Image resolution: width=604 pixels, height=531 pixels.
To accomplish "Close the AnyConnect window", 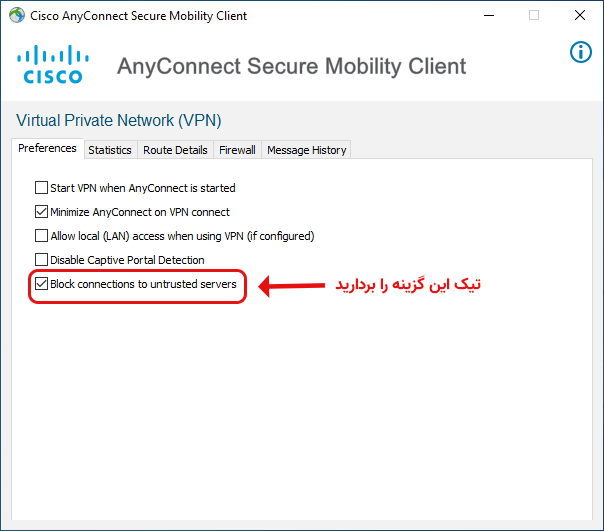I will click(580, 16).
